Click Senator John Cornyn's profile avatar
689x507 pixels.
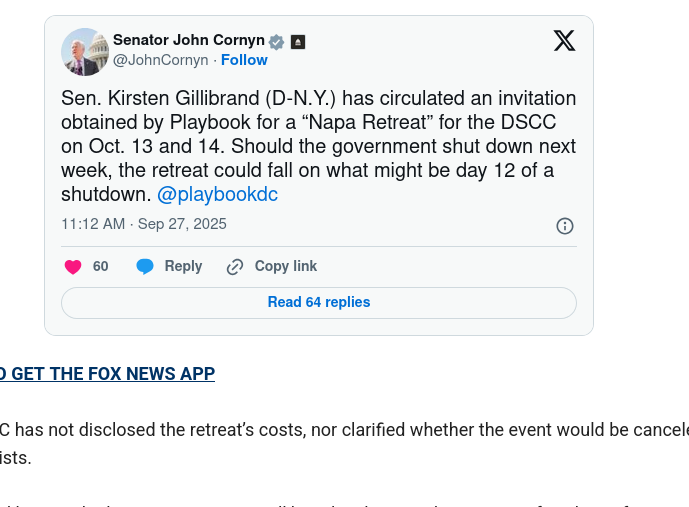[x=85, y=52]
